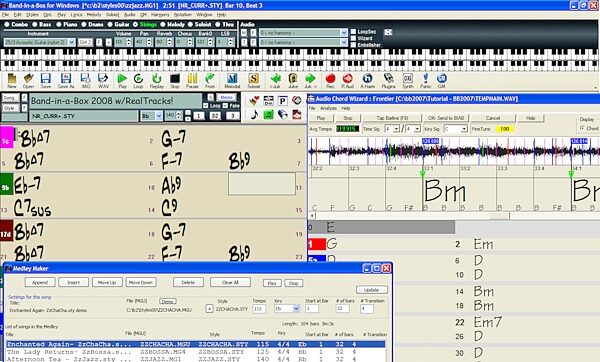
Task: Click the P icon beside the song title
Action: click(282, 101)
